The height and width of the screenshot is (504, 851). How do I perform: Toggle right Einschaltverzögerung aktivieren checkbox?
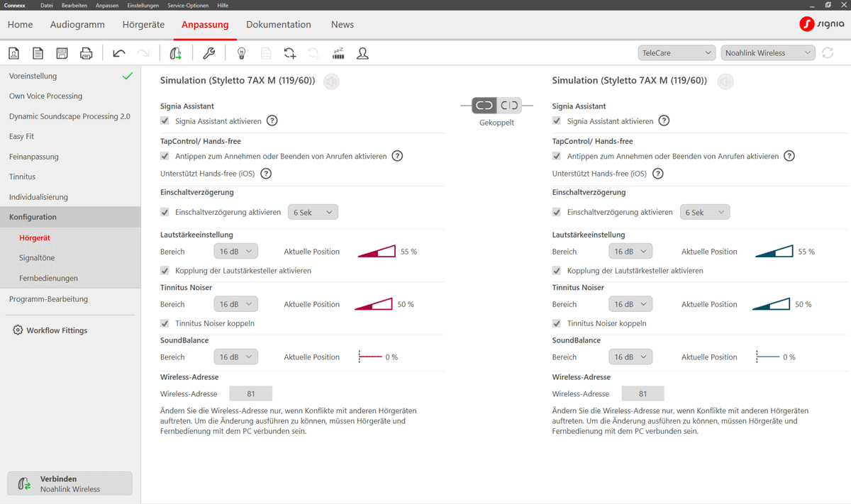pos(557,212)
